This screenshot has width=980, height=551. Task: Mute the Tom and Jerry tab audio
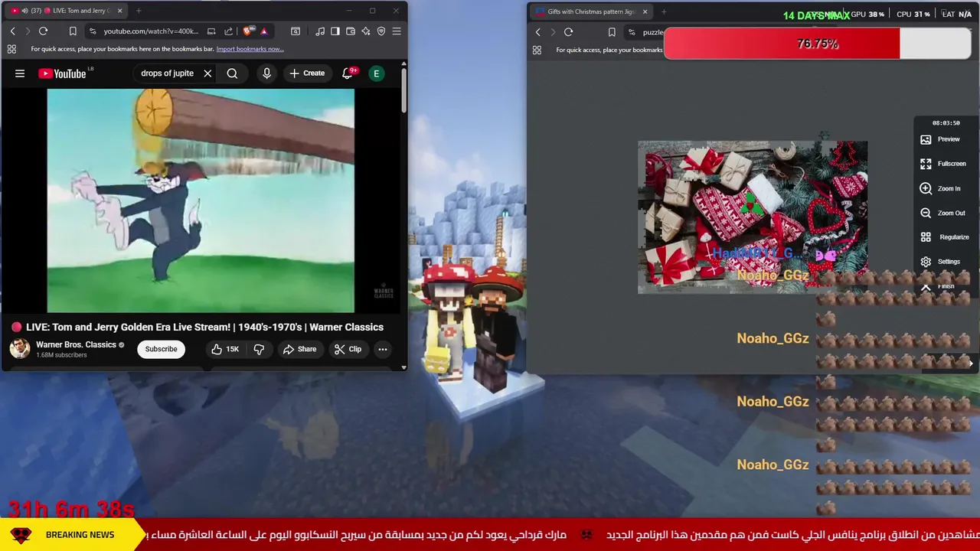[x=24, y=11]
